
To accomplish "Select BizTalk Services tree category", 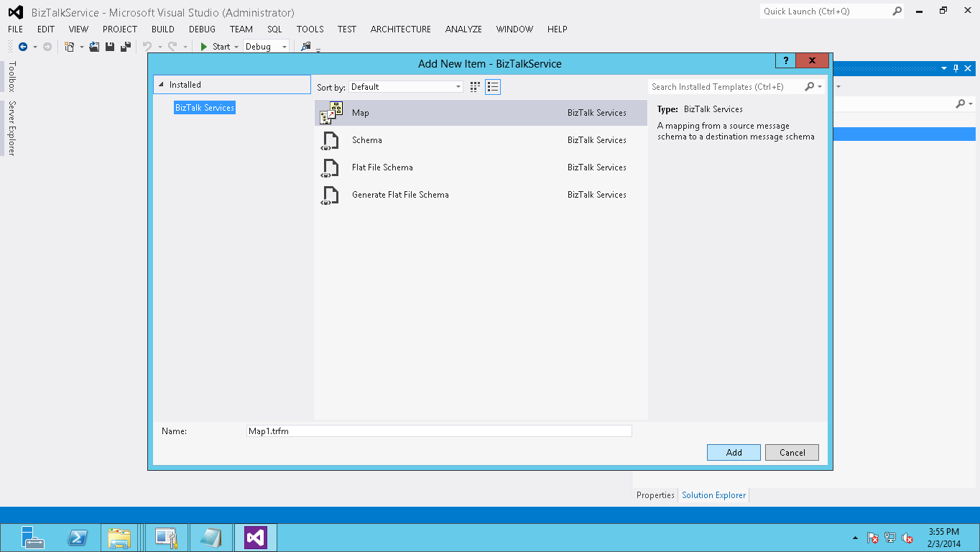I will coord(205,108).
